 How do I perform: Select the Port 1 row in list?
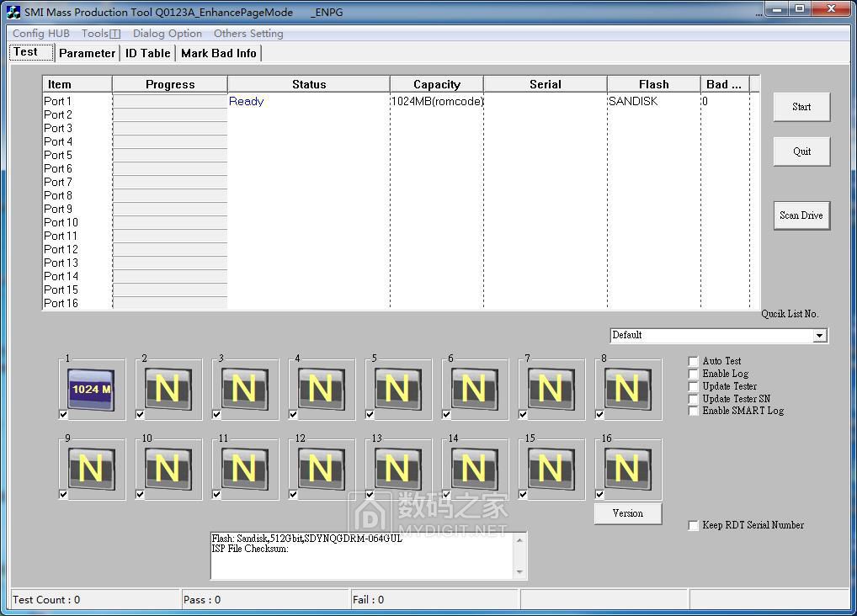coord(58,101)
